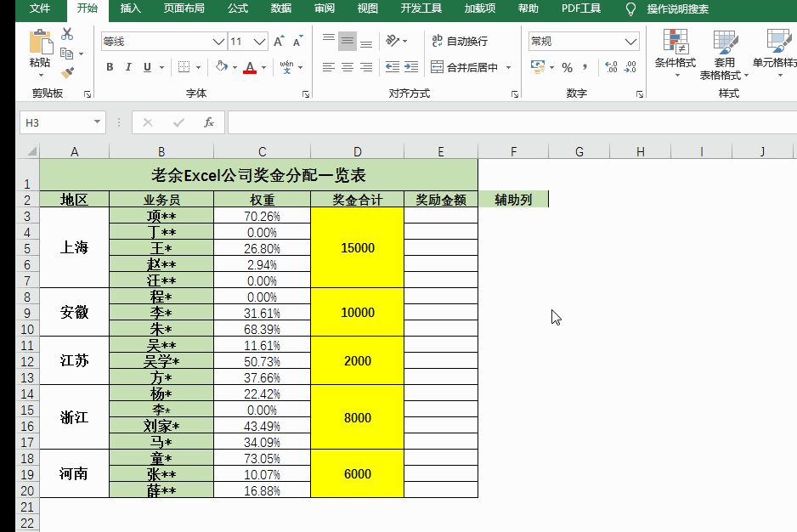Decrease decimal places

point(630,67)
